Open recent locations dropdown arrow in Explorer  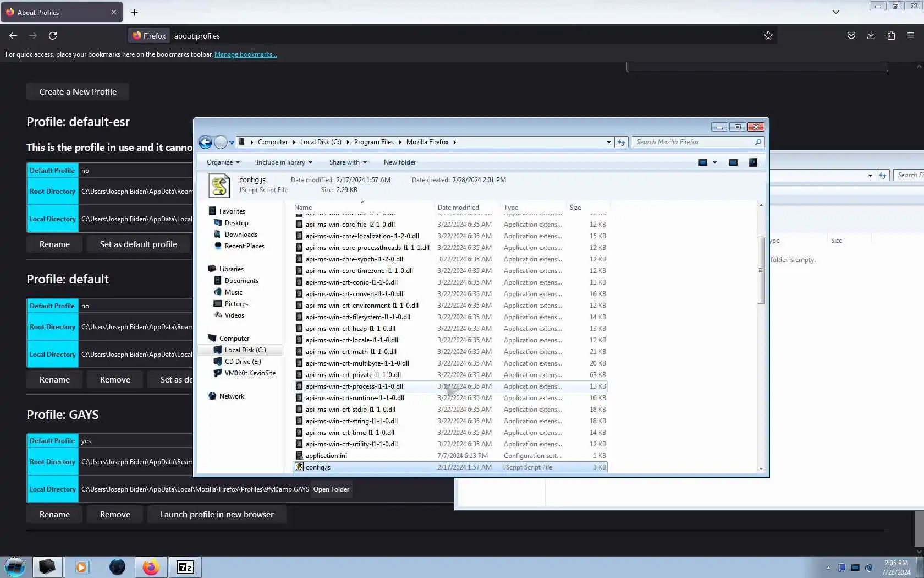point(232,142)
